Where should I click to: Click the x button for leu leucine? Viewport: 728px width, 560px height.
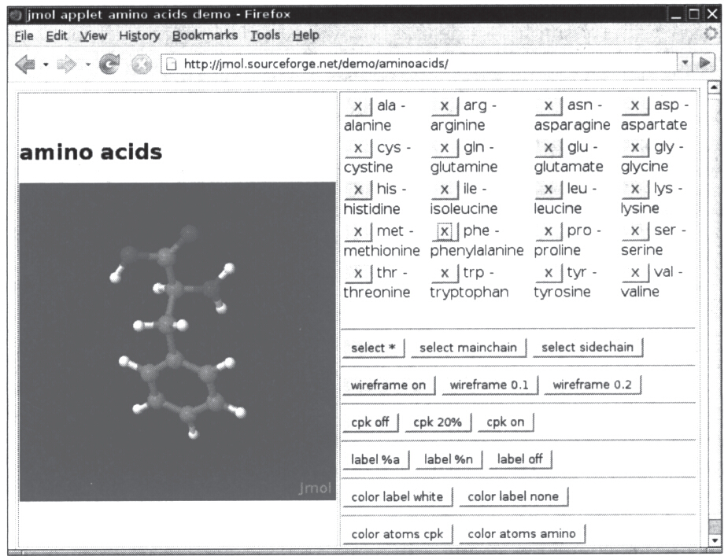[x=549, y=190]
